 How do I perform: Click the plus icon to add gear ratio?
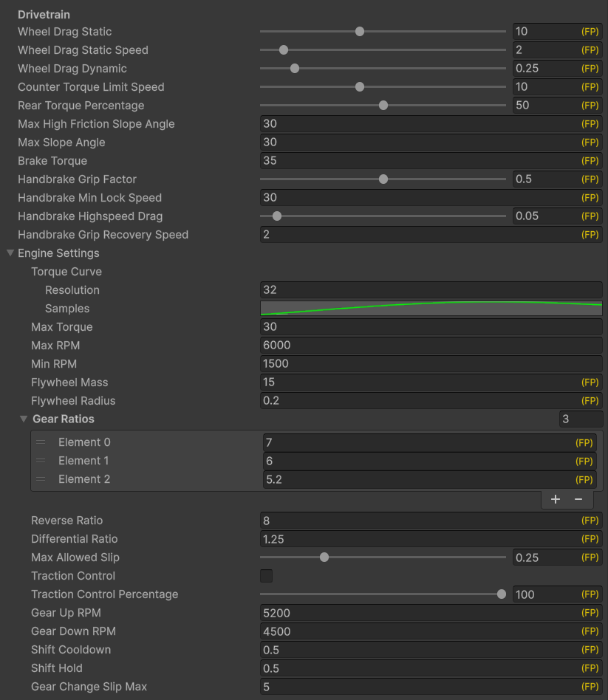click(556, 500)
